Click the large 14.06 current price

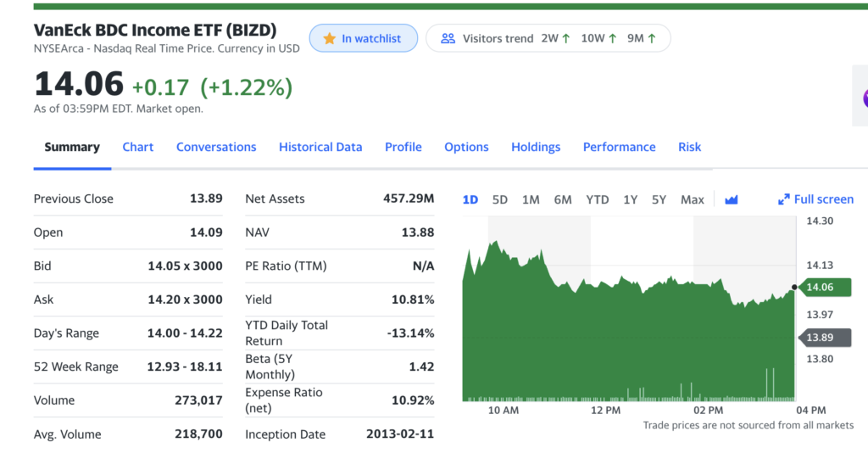point(79,84)
